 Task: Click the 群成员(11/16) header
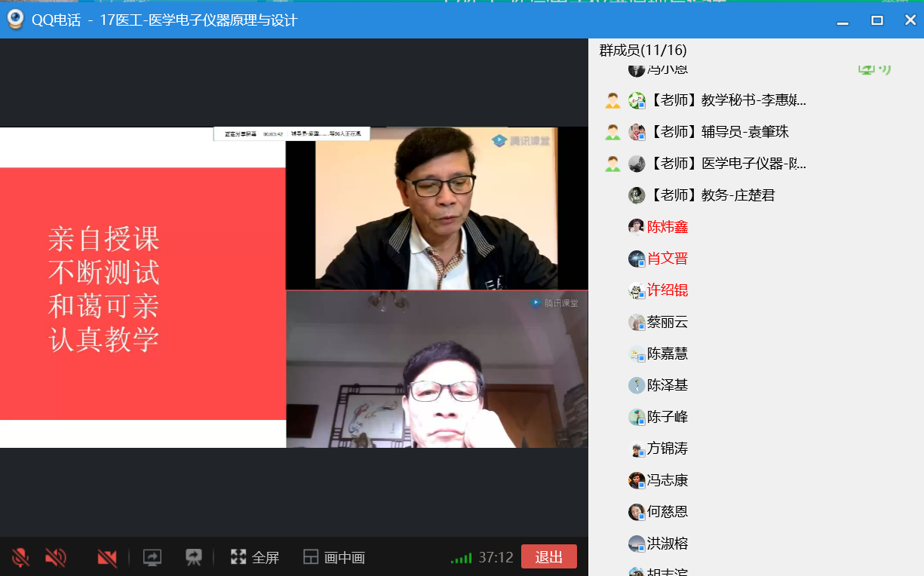tap(643, 51)
